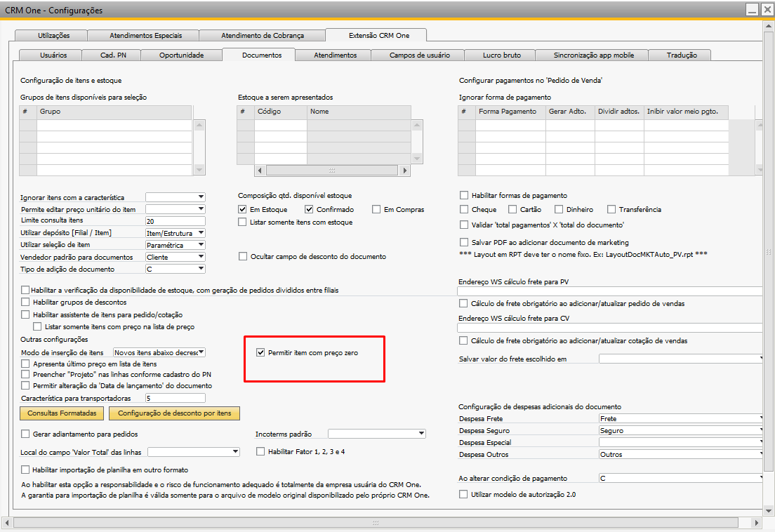
Task: Click the Grupo column header
Action: coord(114,112)
